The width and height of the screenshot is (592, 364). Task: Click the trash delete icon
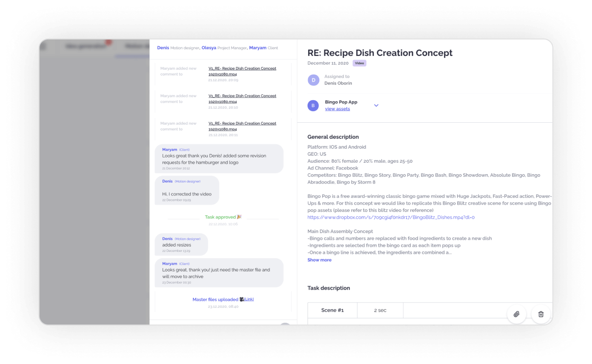tap(541, 314)
